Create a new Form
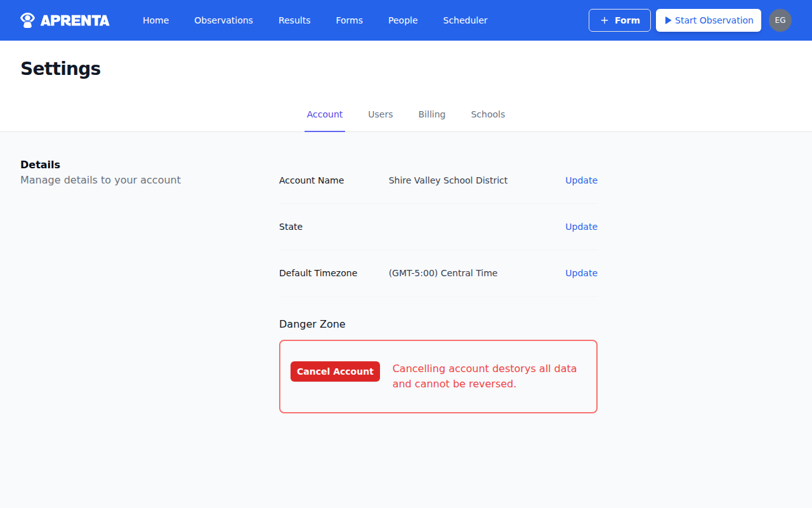Viewport: 812px width, 508px height. pyautogui.click(x=619, y=20)
